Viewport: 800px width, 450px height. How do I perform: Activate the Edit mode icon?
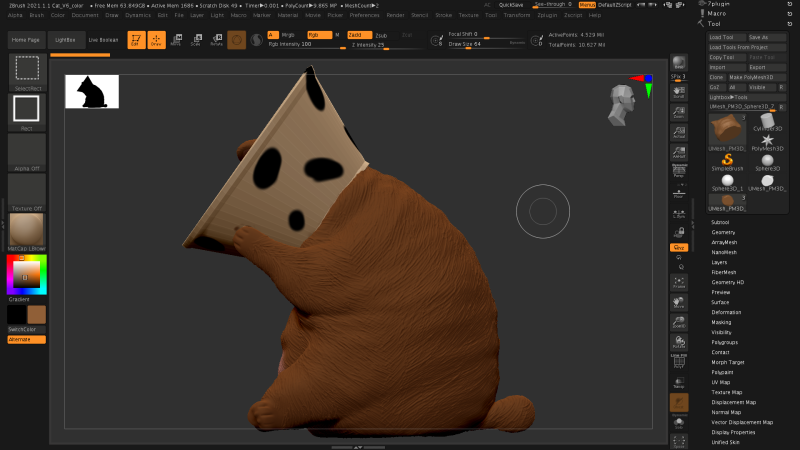135,39
